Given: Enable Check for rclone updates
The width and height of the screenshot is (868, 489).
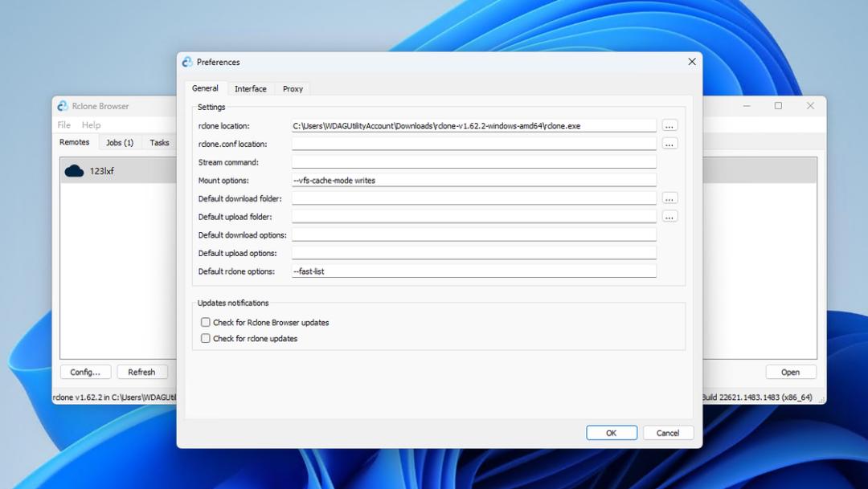Looking at the screenshot, I should tap(206, 338).
